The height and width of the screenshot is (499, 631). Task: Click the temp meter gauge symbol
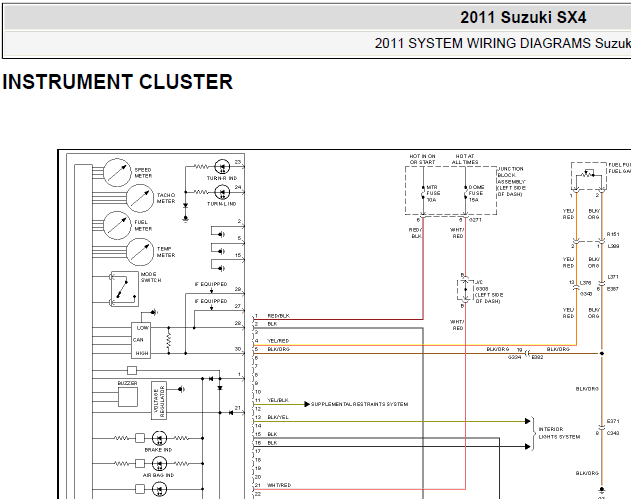[140, 252]
